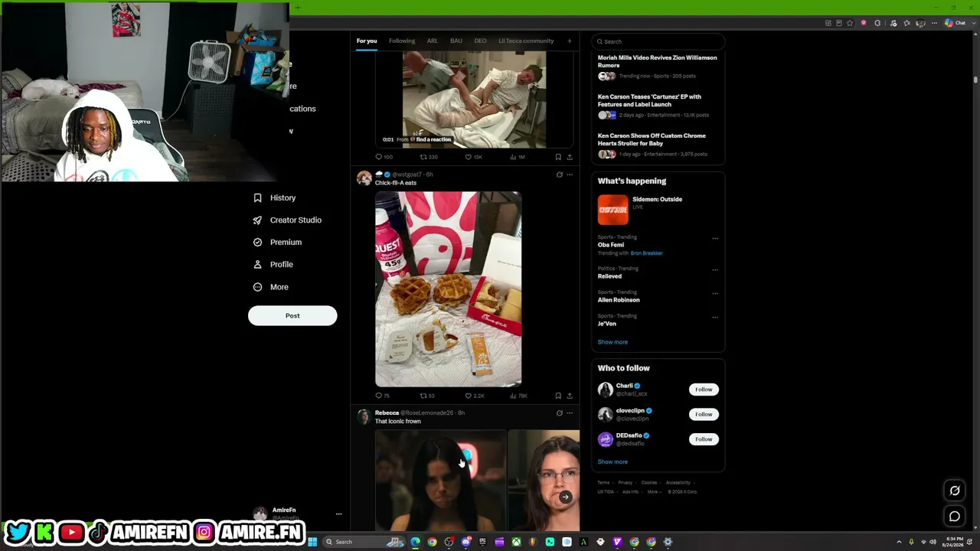Open the BAU timeline tab
This screenshot has height=551, width=980.
coord(456,41)
